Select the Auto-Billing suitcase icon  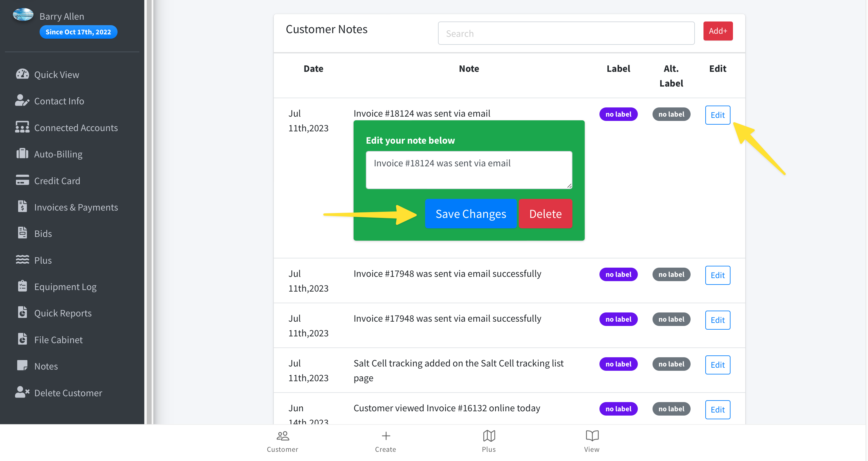point(22,154)
